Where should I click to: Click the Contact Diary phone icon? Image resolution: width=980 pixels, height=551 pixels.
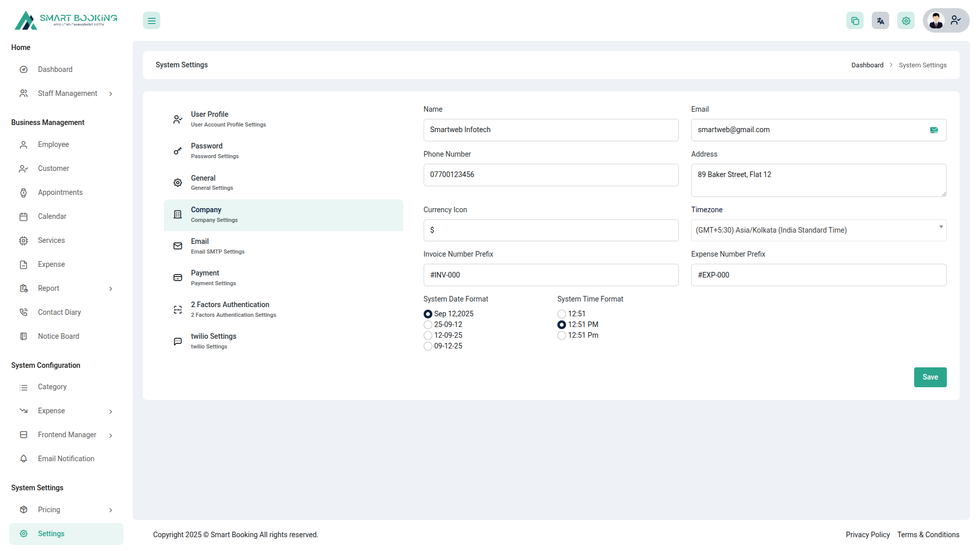(x=23, y=312)
